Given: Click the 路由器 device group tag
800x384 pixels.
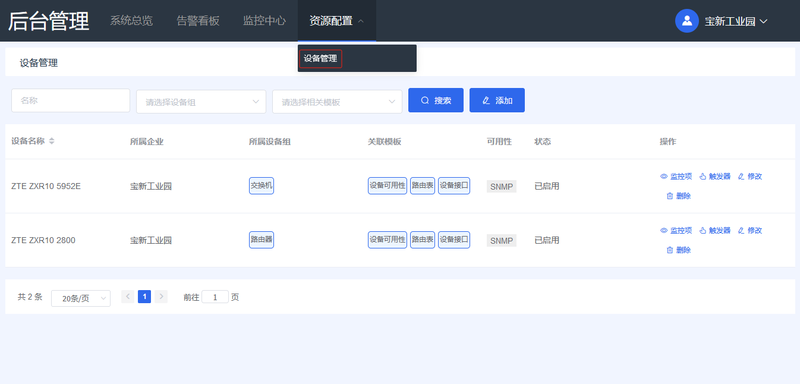Looking at the screenshot, I should [261, 240].
